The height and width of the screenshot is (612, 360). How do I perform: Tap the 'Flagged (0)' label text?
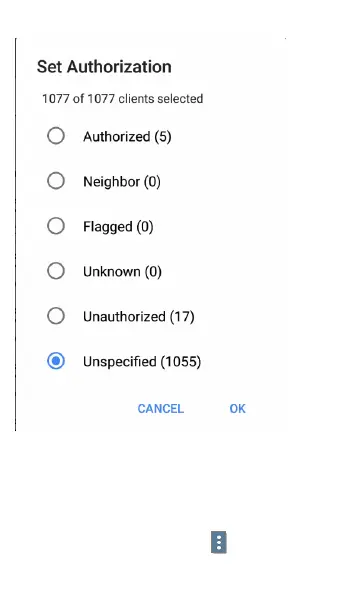pos(118,227)
